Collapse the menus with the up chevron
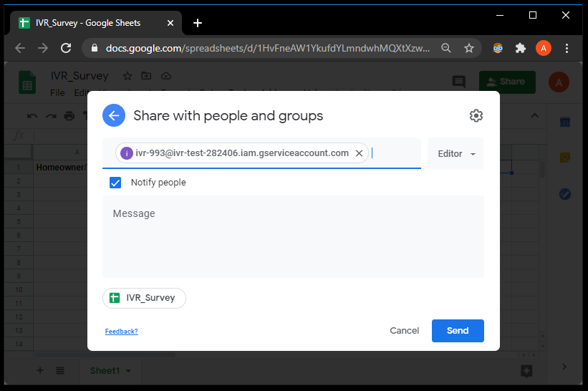Screen dimensions: 588x391 coord(535,115)
